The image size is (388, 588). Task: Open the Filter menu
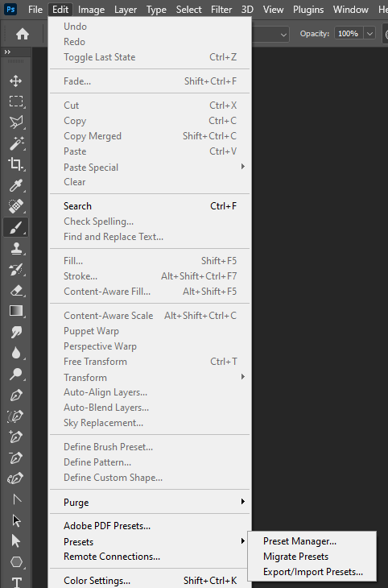[221, 10]
